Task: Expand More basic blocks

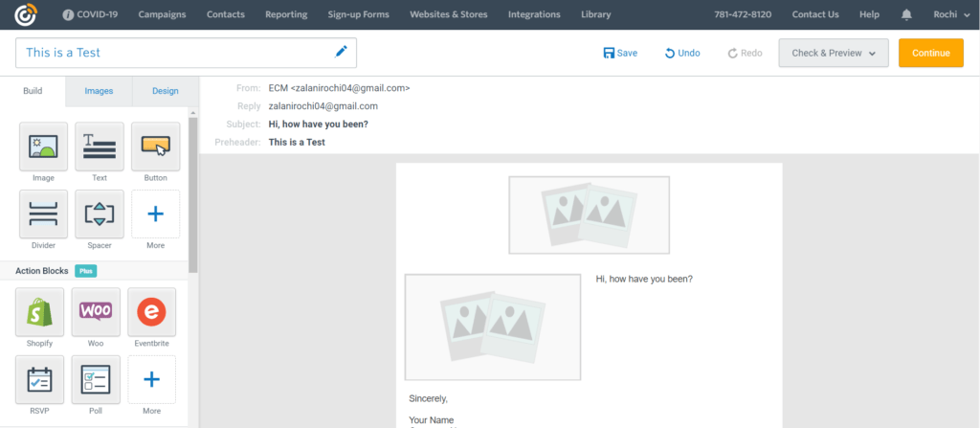Action: click(156, 214)
